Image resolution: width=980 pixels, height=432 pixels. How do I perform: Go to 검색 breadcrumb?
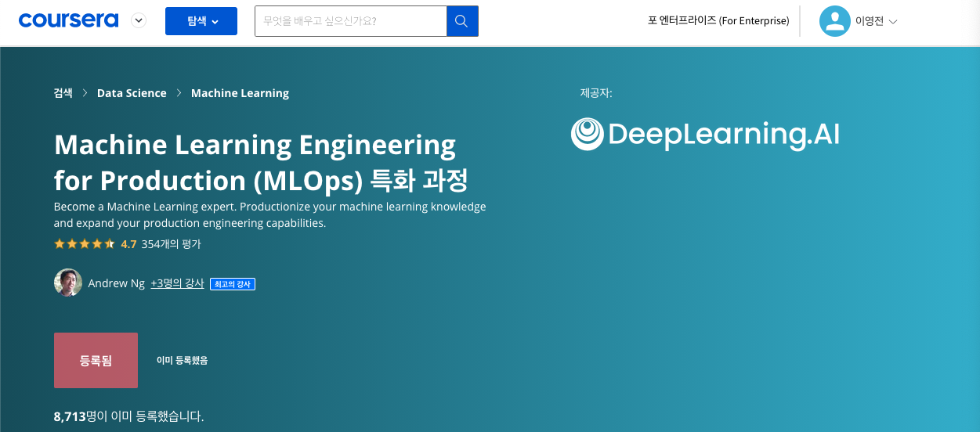pyautogui.click(x=63, y=93)
